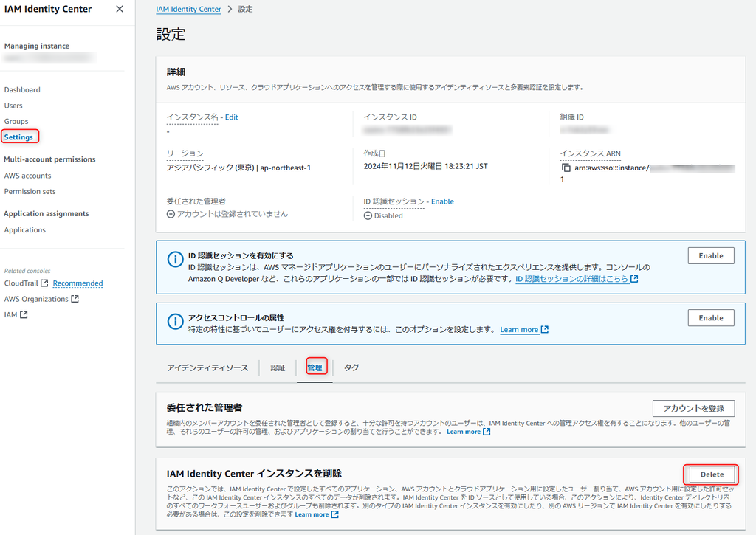Open Permission sets
Screen dimensions: 756x535
click(30, 191)
